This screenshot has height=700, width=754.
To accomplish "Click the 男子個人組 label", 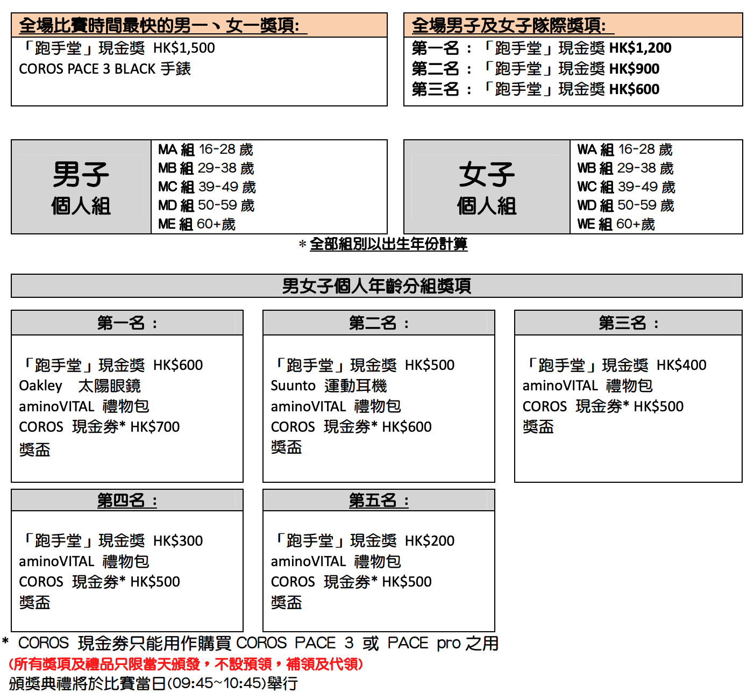I will tap(81, 188).
